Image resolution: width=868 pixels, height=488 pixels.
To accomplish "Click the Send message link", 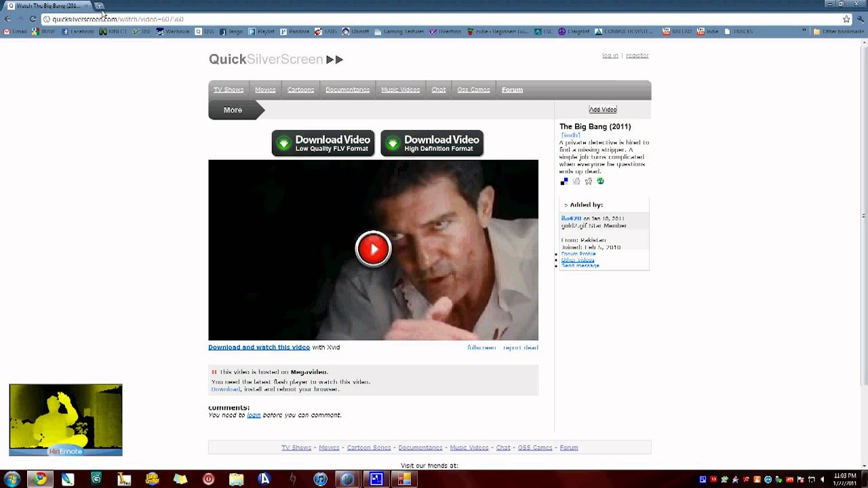I will click(x=580, y=266).
